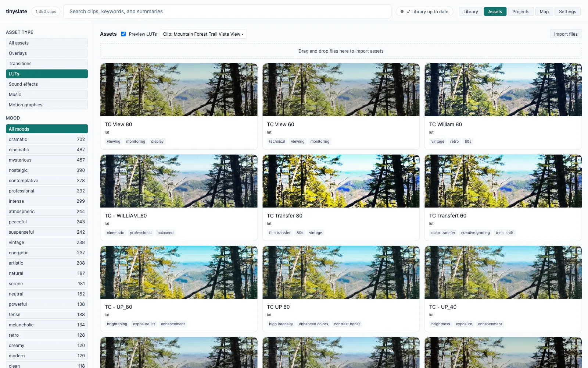Filter by retro mood
This screenshot has width=588, height=368.
[x=47, y=335]
